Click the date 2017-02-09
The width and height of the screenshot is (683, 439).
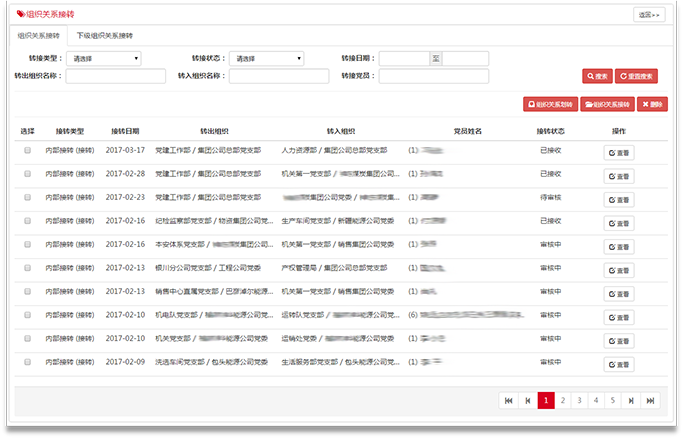pyautogui.click(x=125, y=362)
